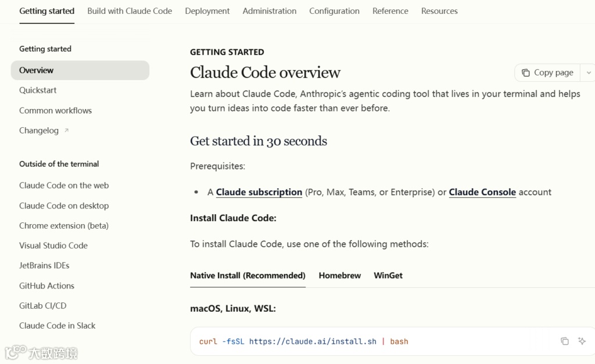Viewport: 595px width, 364px height.
Task: Open the Chrome extension (beta) page
Action: pyautogui.click(x=64, y=226)
